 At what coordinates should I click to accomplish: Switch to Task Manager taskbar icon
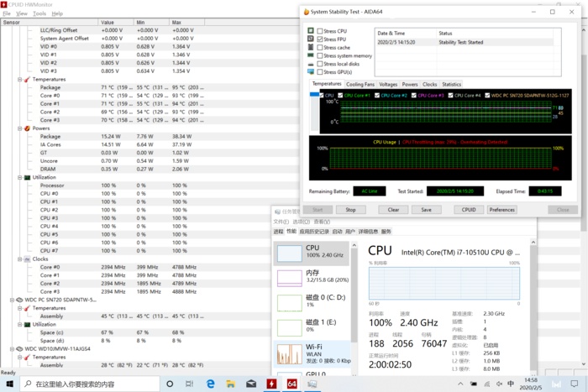[x=312, y=384]
